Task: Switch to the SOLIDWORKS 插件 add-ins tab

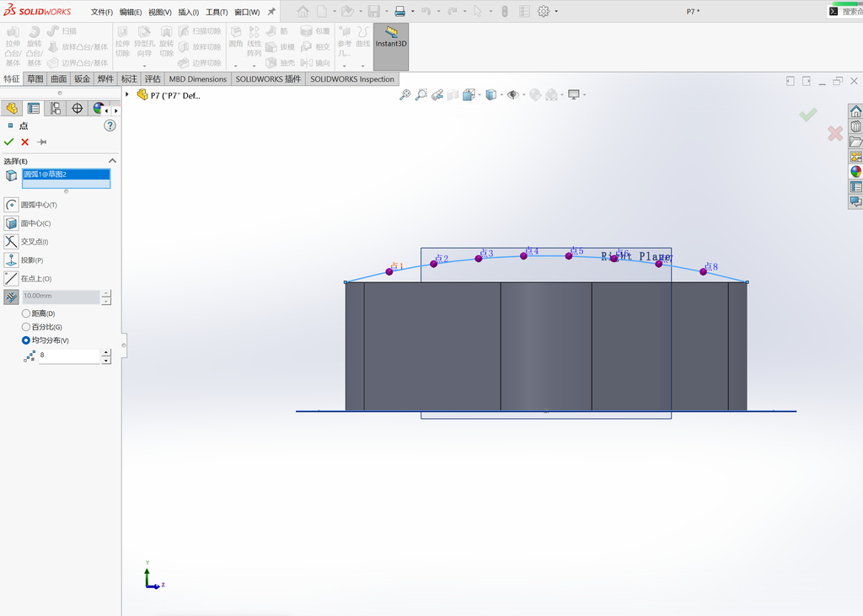Action: (x=269, y=79)
